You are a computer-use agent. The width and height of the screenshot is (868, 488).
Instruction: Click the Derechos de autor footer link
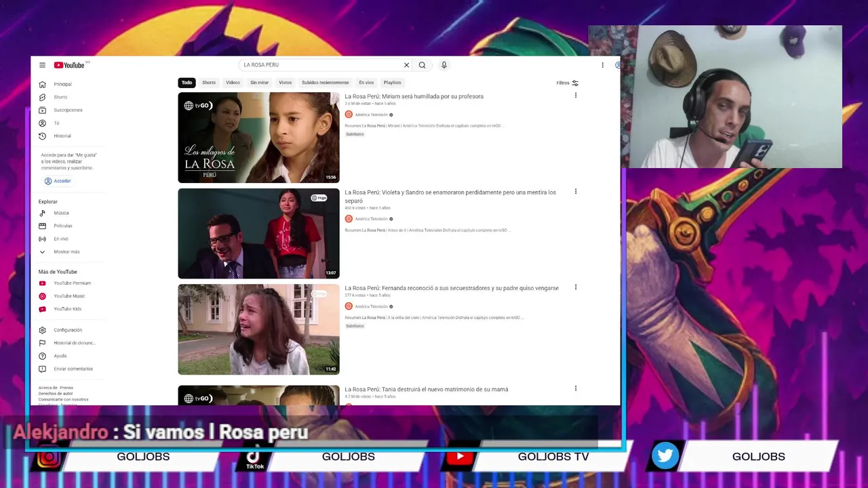[x=56, y=393]
